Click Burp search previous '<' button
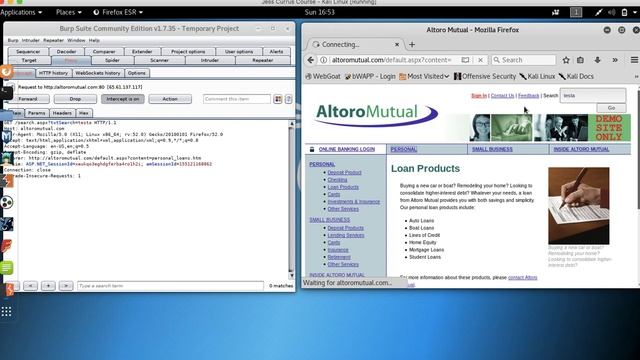This screenshot has height=360, width=640. (31, 286)
